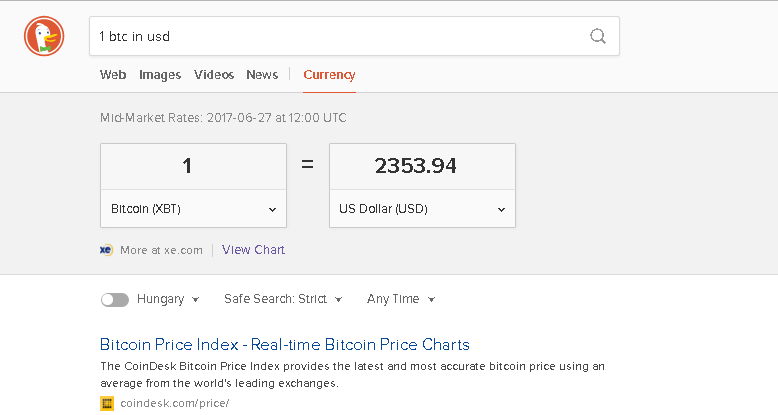This screenshot has width=778, height=415.
Task: Expand the Safe Search: Strict dropdown
Action: pyautogui.click(x=283, y=299)
